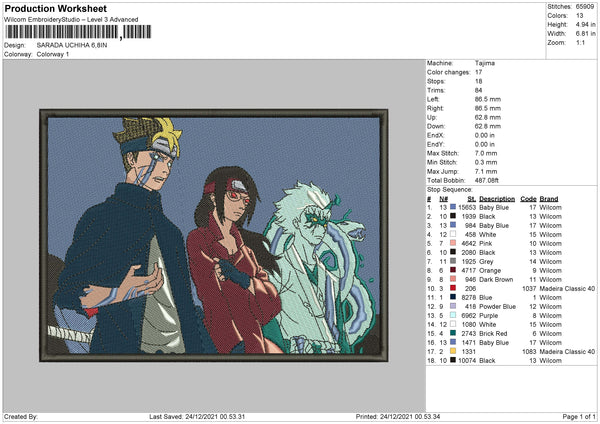600x424 pixels.
Task: Select 'Last Saved: 24/12/2021 00.53.31' footer text
Action: point(197,416)
